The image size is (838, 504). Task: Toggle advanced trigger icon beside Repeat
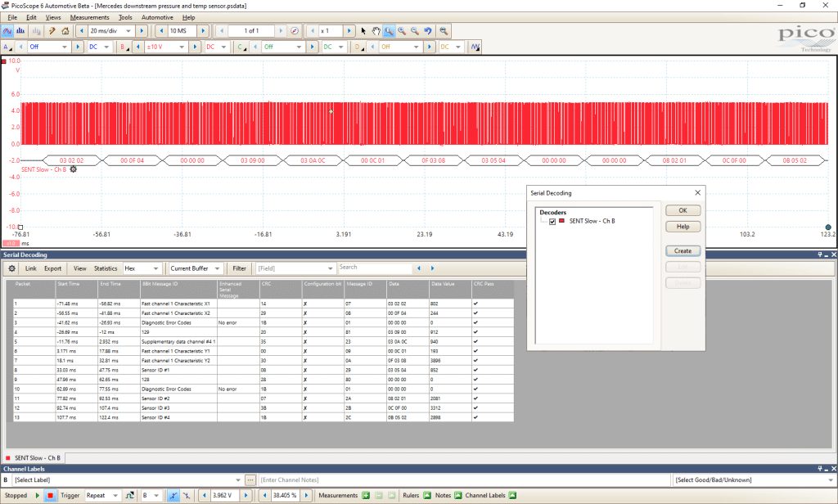129,496
